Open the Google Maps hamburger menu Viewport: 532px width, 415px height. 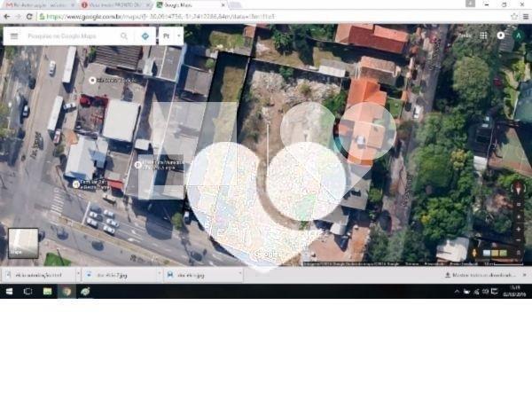14,36
